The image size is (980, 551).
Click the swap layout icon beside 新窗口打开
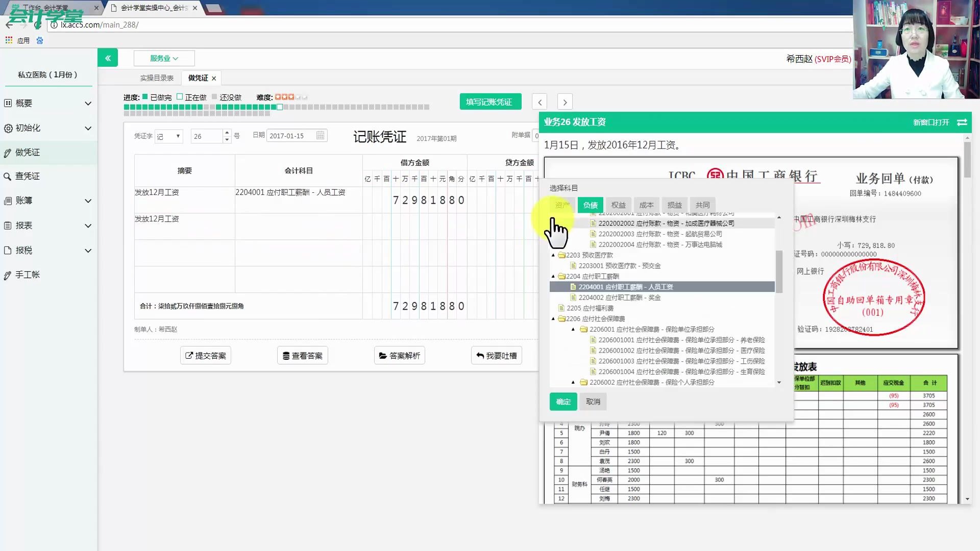[x=962, y=122]
